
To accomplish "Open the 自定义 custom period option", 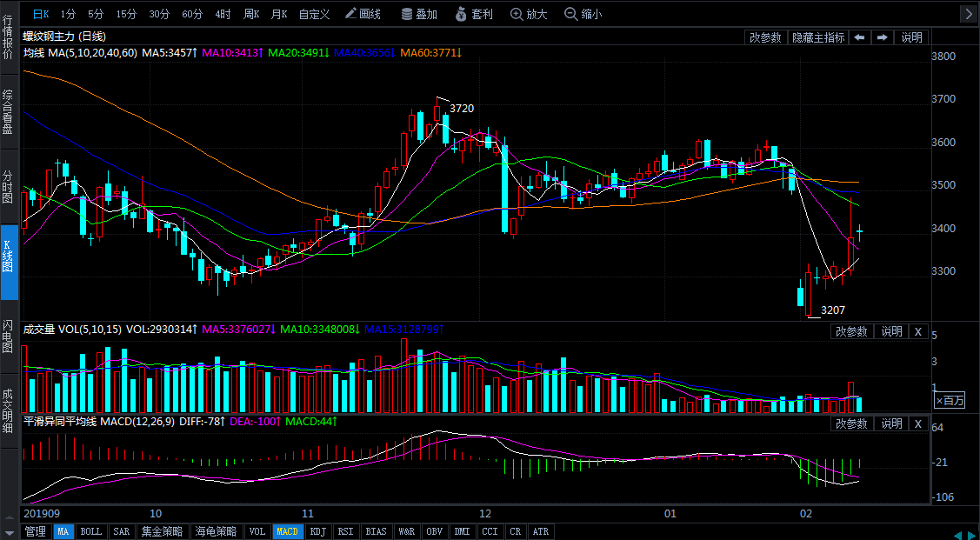I will [x=314, y=14].
